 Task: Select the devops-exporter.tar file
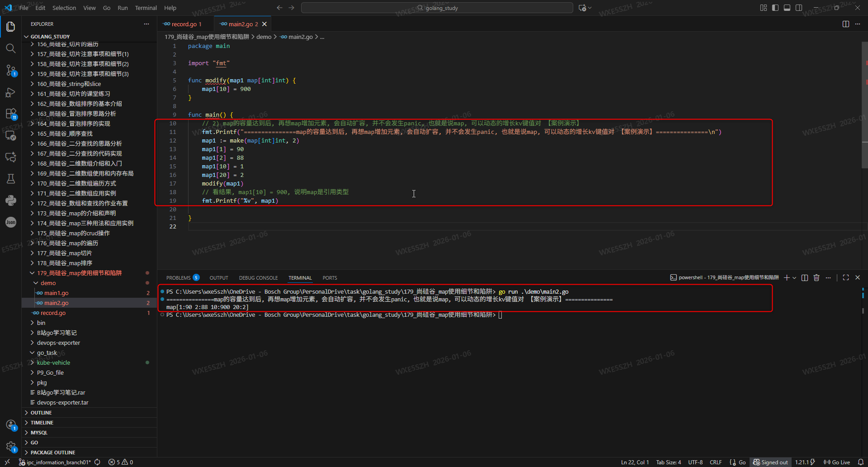(x=90, y=402)
